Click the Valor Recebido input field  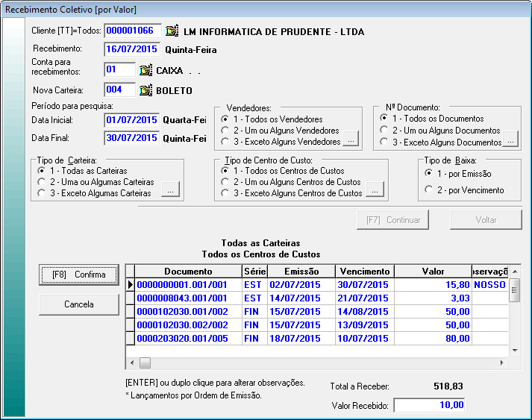(430, 405)
